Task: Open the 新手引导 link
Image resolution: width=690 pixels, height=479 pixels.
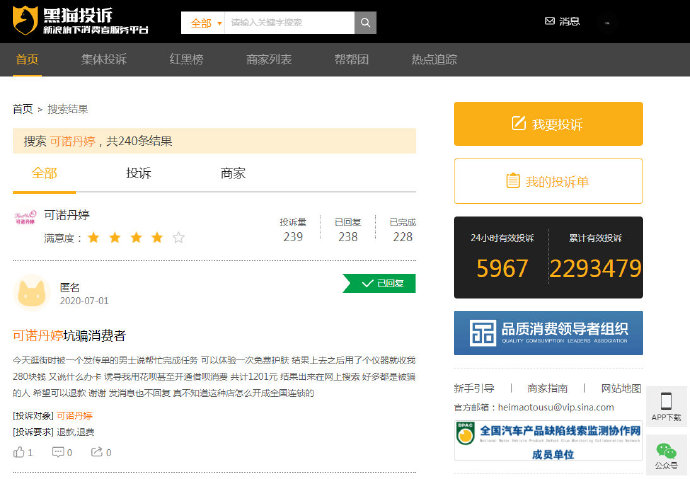Action: (x=474, y=388)
